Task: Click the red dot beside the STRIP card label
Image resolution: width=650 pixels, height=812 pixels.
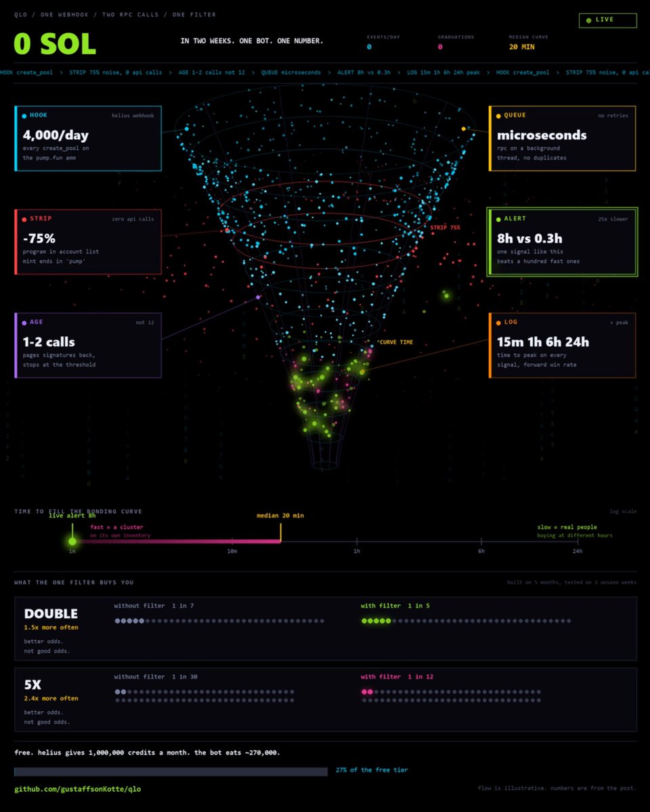Action: 24,219
